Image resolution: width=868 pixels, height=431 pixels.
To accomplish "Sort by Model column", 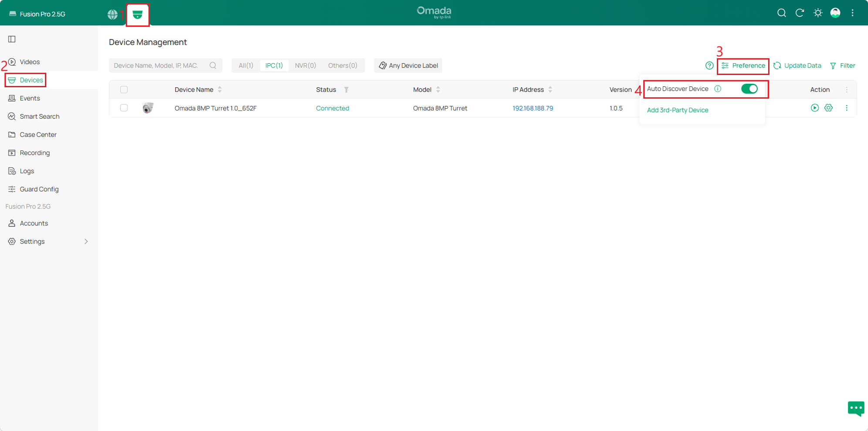I will pyautogui.click(x=438, y=89).
